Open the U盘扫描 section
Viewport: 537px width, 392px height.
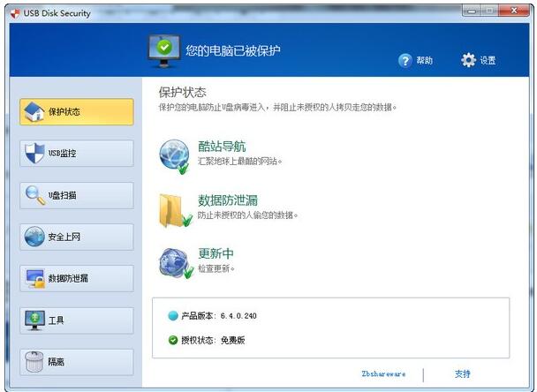77,195
